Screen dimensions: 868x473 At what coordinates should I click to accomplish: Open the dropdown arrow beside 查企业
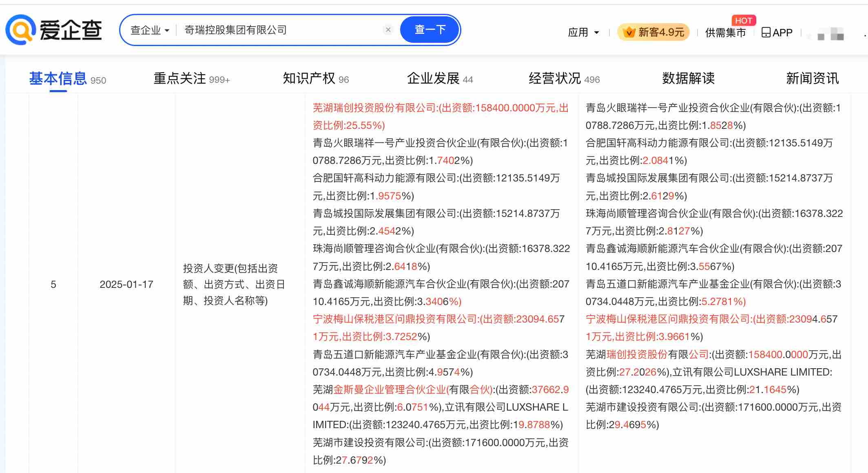[x=167, y=30]
